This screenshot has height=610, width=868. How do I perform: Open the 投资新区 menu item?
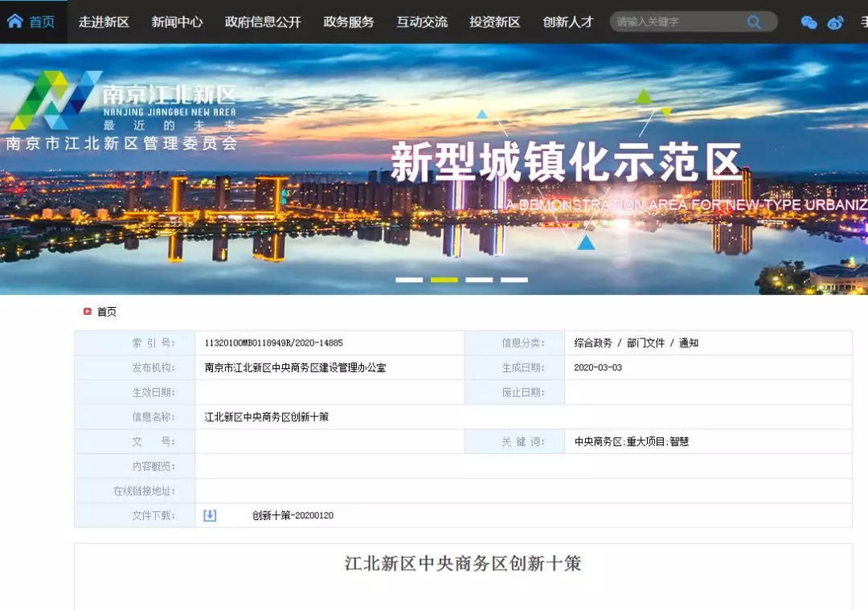pos(495,23)
